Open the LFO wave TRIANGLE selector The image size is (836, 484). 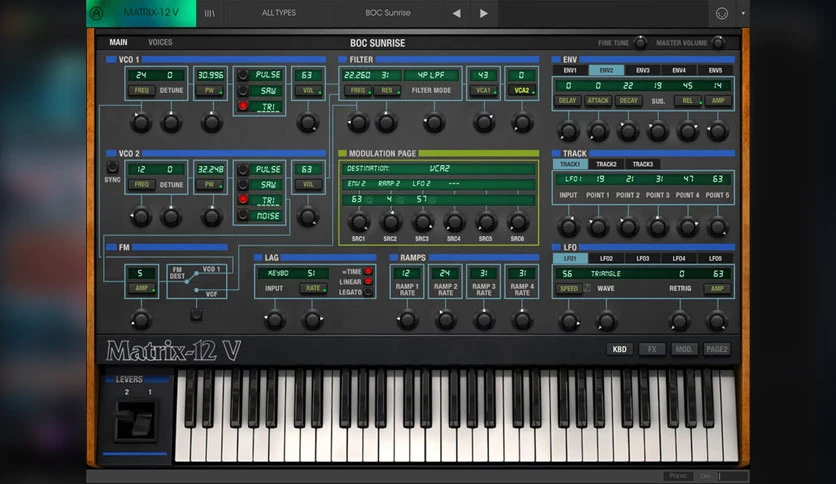[x=606, y=273]
